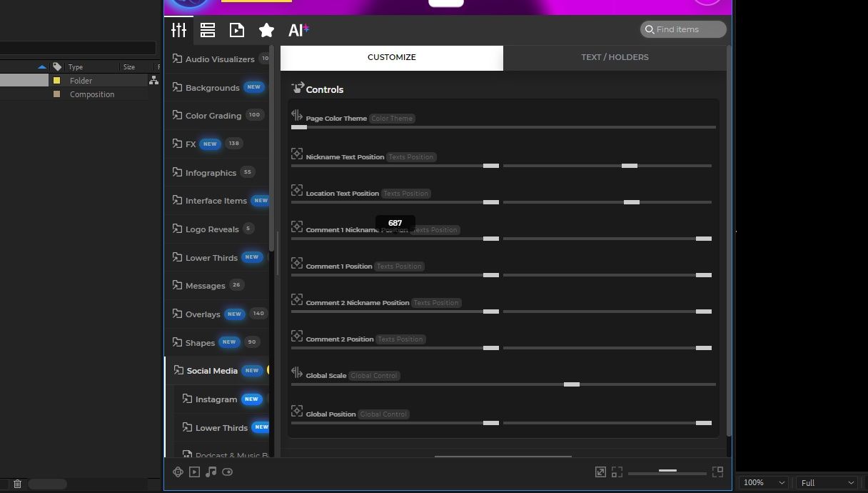
Task: Open favorites with the star icon
Action: coord(266,30)
